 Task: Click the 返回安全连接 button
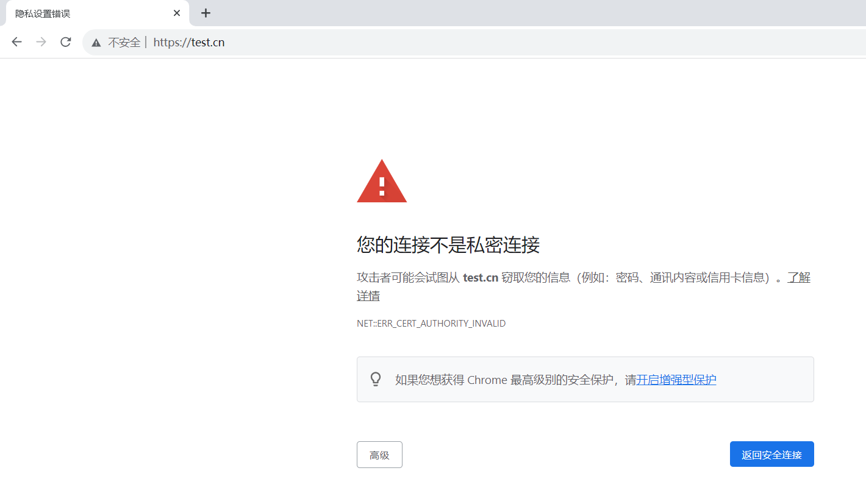[x=771, y=455]
